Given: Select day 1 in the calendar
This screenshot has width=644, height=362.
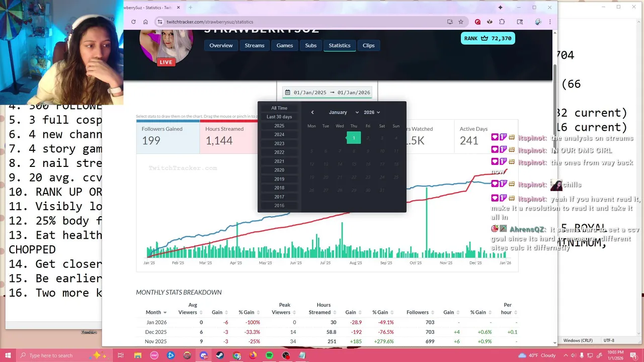Looking at the screenshot, I should point(354,138).
